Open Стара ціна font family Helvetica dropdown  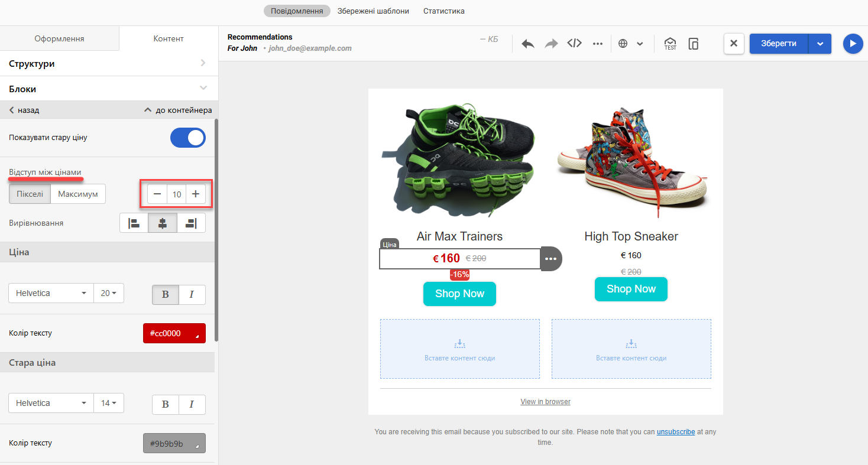(51, 403)
